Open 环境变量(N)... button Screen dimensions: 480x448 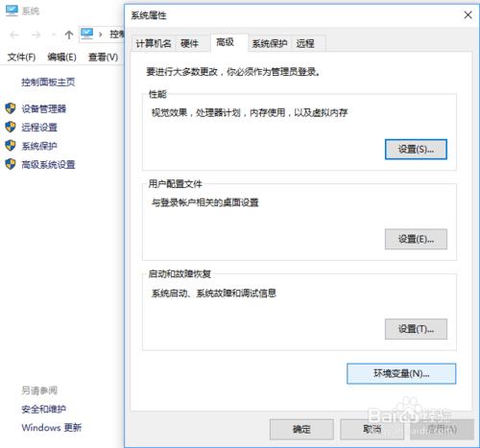(x=401, y=373)
